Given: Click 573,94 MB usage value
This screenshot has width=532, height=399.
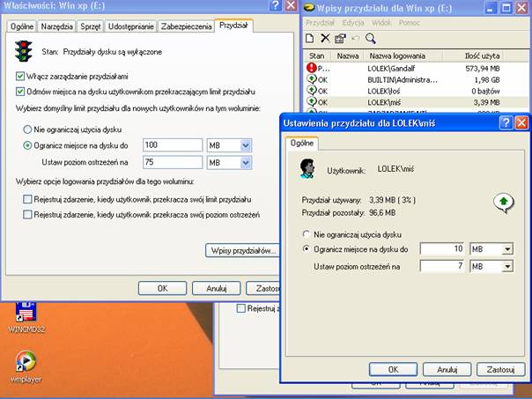Looking at the screenshot, I should (483, 69).
